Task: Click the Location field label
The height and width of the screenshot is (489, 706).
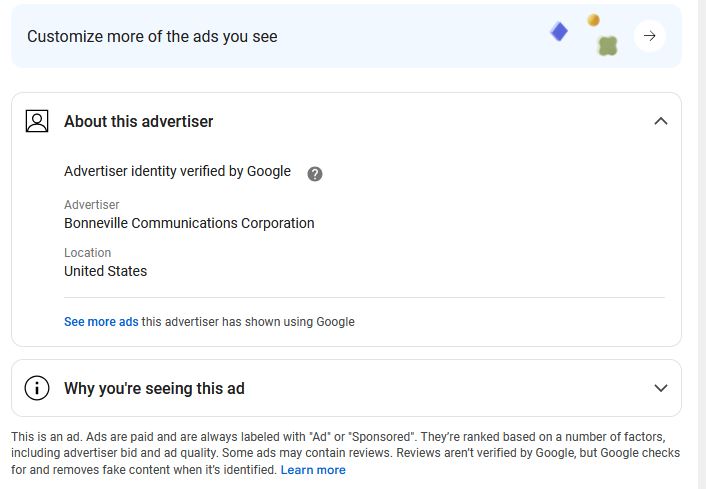Action: (87, 253)
